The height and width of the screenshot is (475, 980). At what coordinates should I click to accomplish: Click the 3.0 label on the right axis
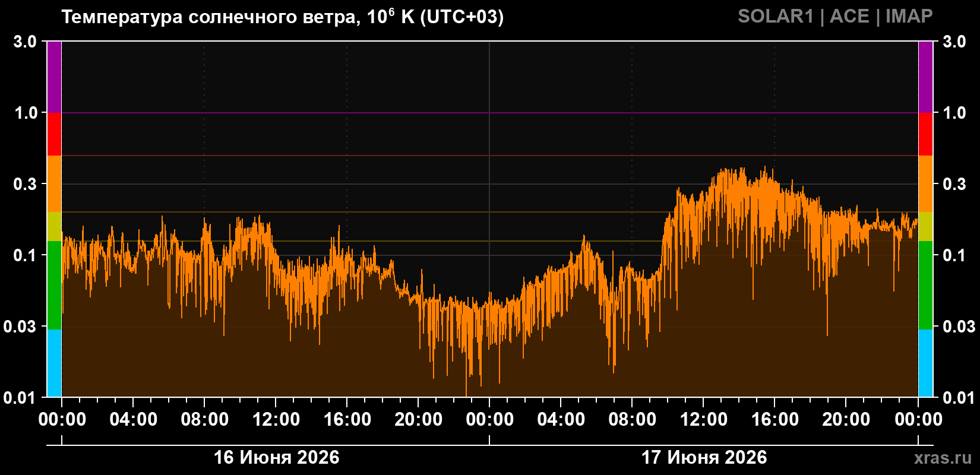[954, 42]
